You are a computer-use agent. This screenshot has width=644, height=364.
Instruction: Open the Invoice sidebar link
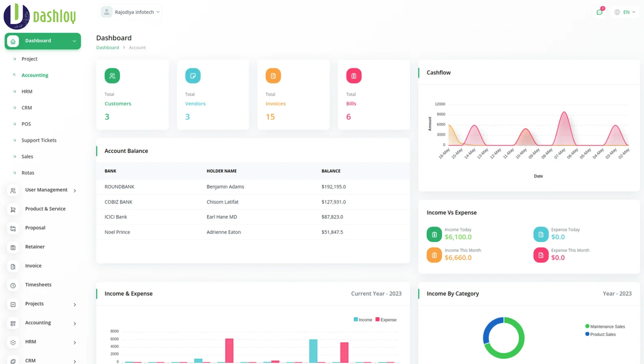click(33, 266)
